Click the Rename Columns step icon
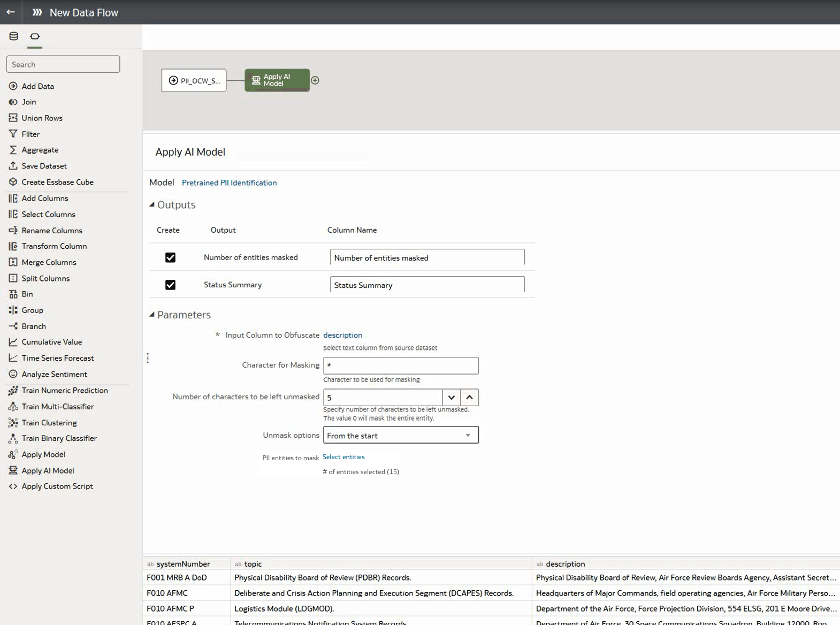Viewport: 840px width, 625px height. point(13,230)
